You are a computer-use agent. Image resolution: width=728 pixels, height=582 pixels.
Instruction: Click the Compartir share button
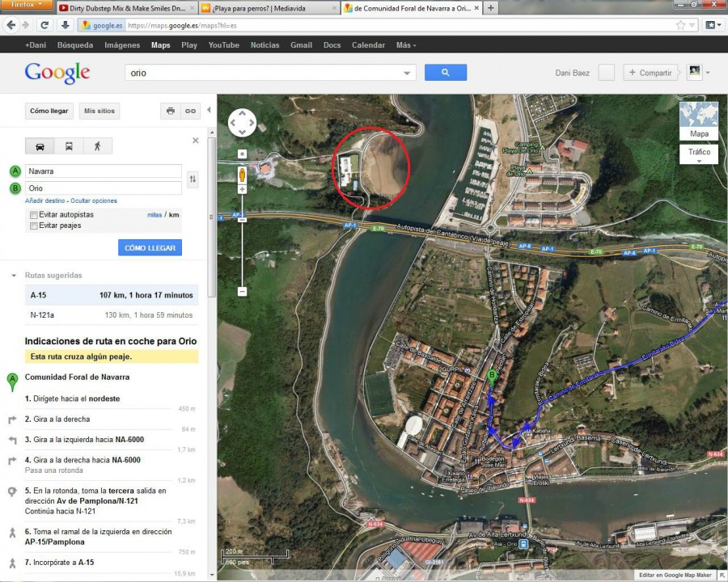(x=650, y=73)
